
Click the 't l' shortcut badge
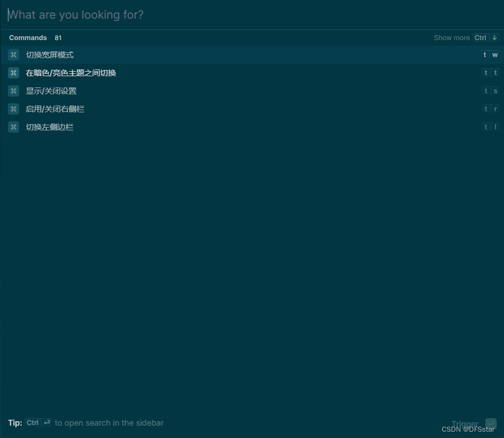(x=490, y=127)
